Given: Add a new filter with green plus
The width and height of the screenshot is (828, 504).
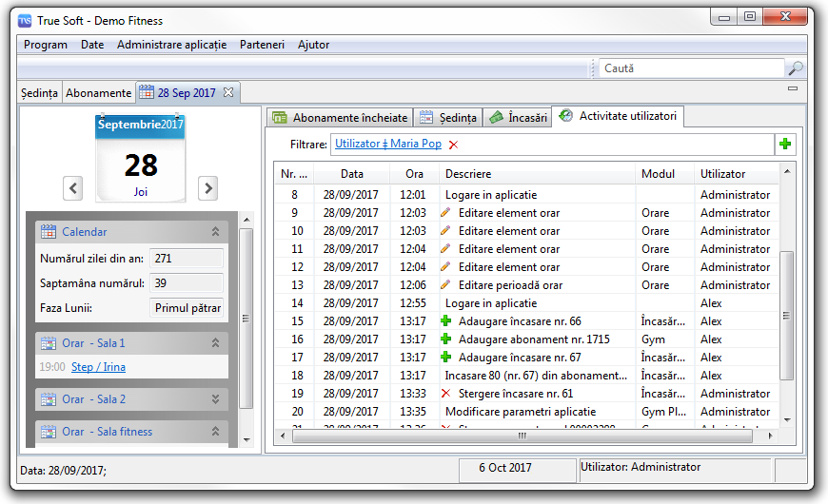Looking at the screenshot, I should [785, 144].
